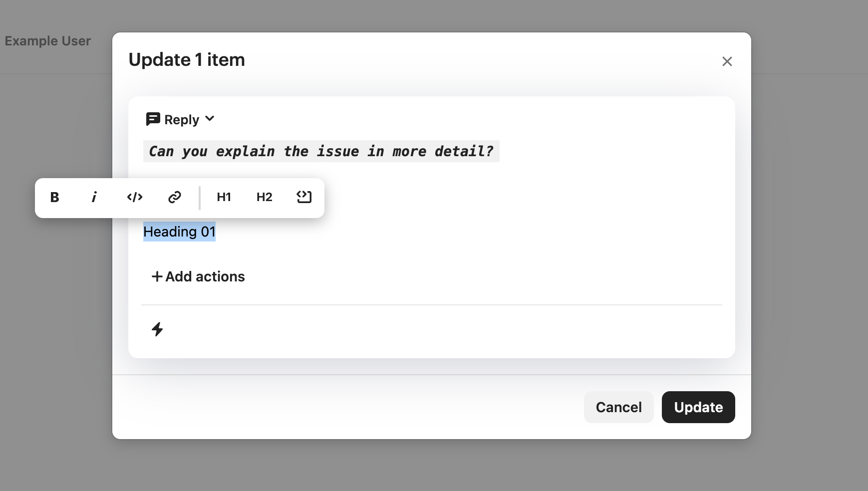This screenshot has width=868, height=491.
Task: Insert a hyperlink on selected text
Action: click(174, 198)
